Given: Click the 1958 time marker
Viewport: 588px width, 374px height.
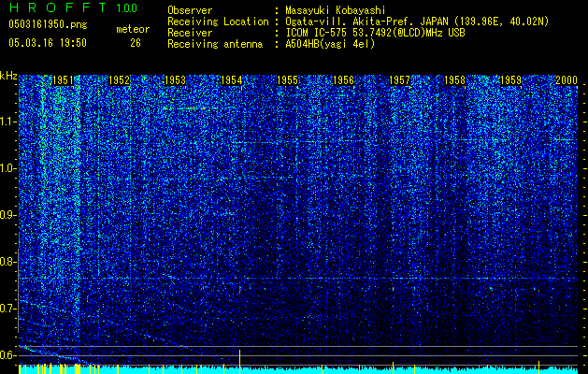Looking at the screenshot, I should point(455,80).
